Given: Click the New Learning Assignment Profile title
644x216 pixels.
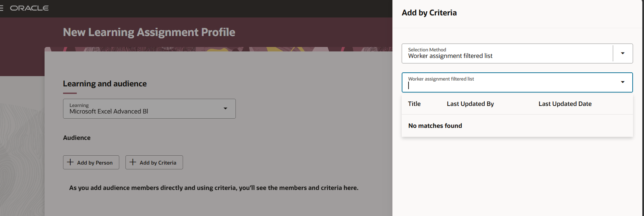Looking at the screenshot, I should coord(149,32).
